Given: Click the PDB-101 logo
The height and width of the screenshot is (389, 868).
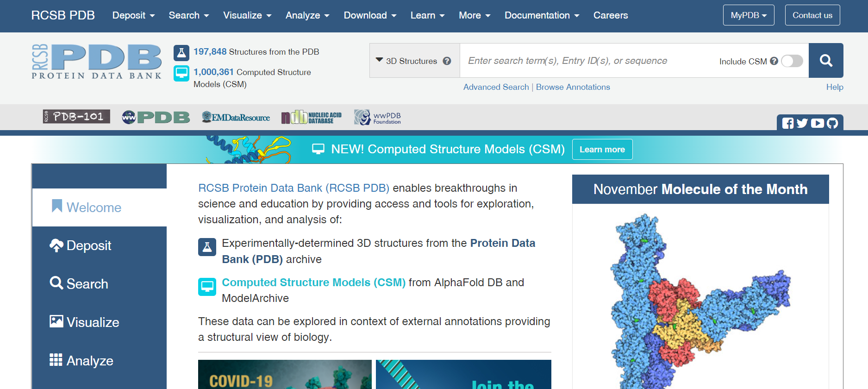Looking at the screenshot, I should [76, 117].
